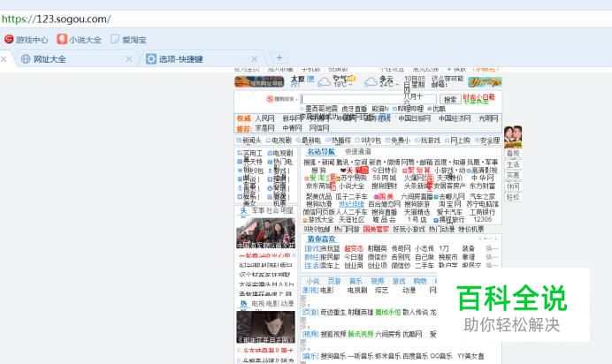
Task: Click the page search input box
Action: coord(369,99)
